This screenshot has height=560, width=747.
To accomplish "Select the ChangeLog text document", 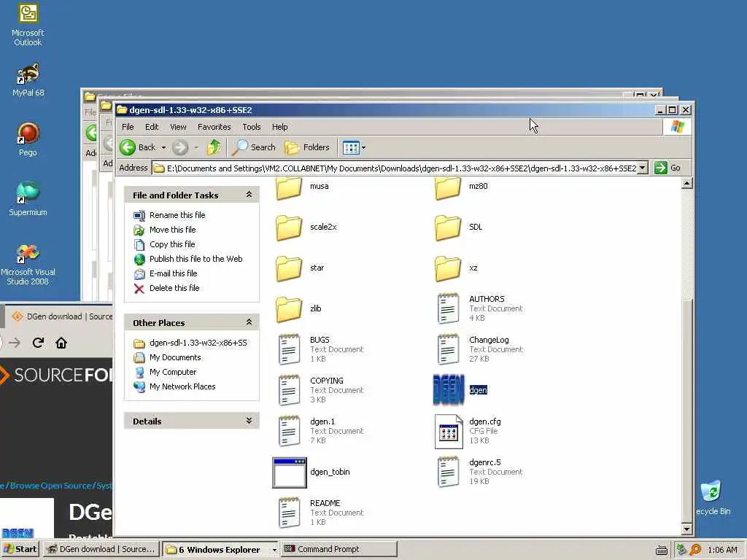I will pyautogui.click(x=448, y=349).
